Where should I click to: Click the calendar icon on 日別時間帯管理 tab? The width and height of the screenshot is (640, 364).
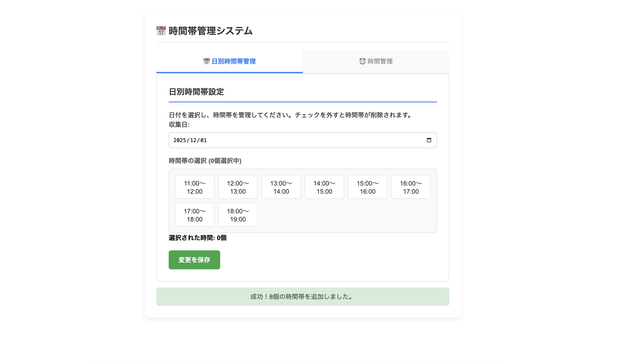(206, 61)
